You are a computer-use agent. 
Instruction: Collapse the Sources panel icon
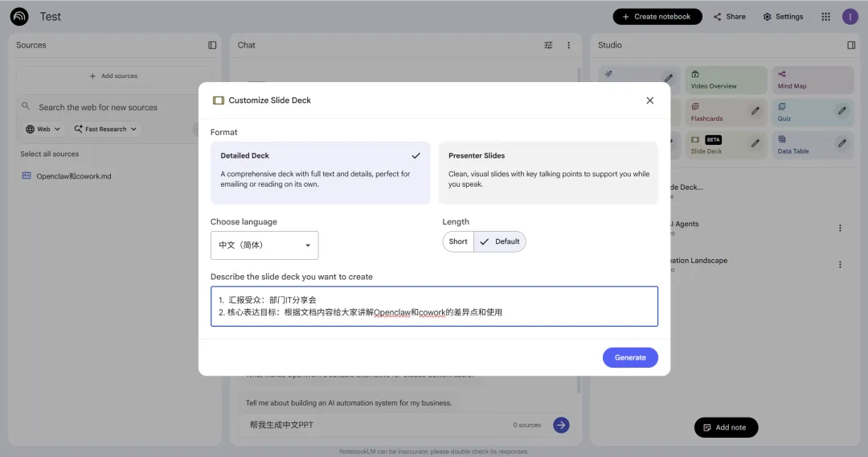pyautogui.click(x=212, y=45)
